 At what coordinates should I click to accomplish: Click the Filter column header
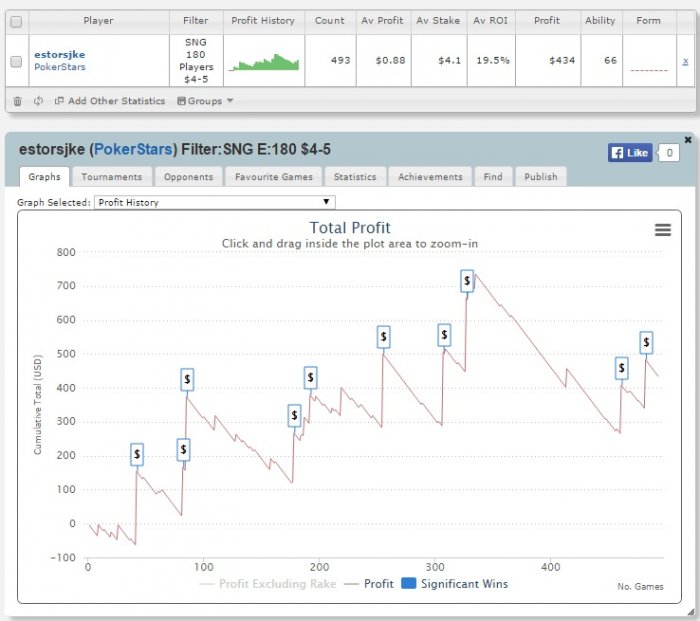196,21
